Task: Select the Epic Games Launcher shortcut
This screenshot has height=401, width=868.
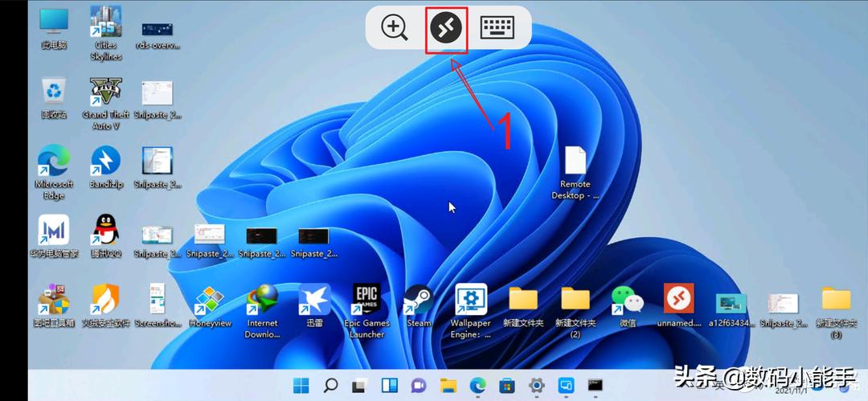Action: (366, 311)
